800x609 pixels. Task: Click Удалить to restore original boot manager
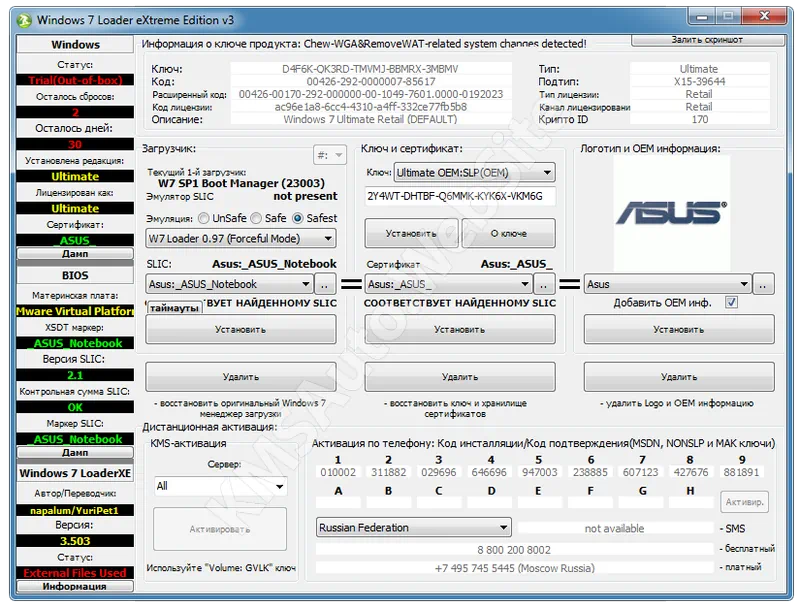(241, 377)
